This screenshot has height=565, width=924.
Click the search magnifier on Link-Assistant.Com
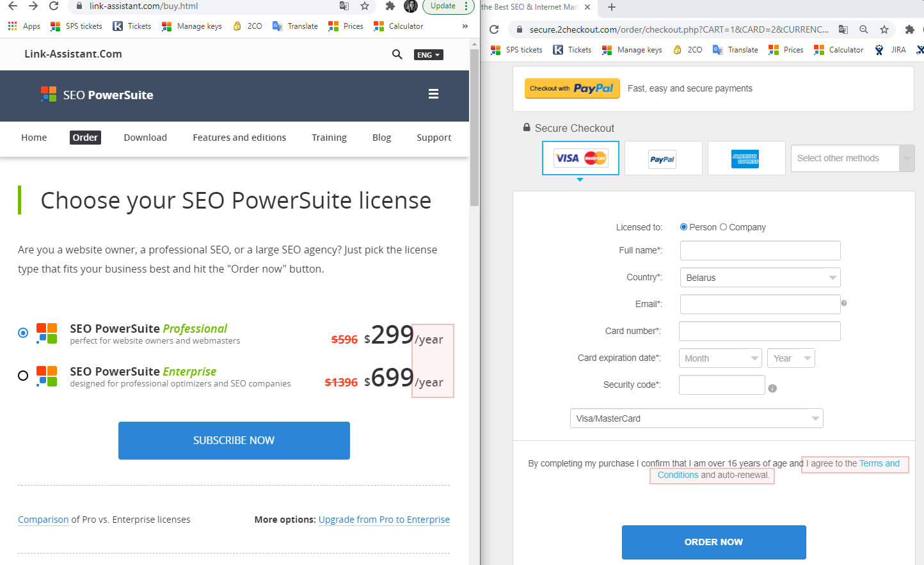(397, 54)
